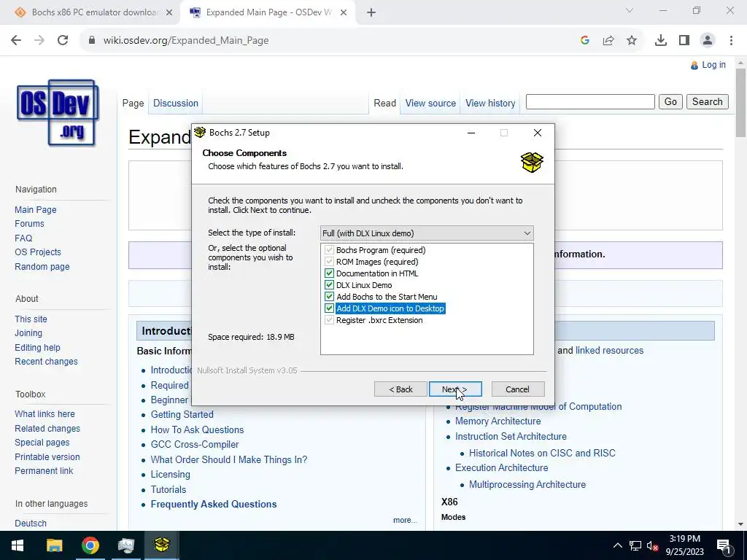This screenshot has width=747, height=560.
Task: Open Frequently Asked Questions link
Action: [x=214, y=504]
